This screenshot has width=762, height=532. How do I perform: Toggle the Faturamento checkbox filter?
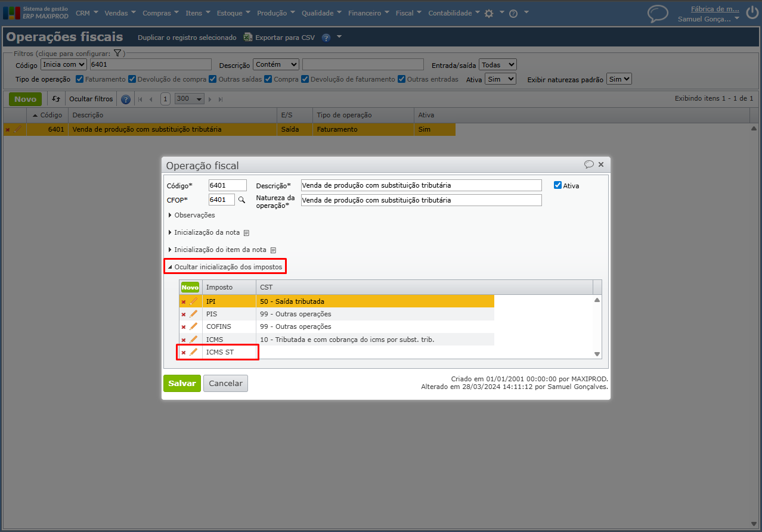point(80,79)
